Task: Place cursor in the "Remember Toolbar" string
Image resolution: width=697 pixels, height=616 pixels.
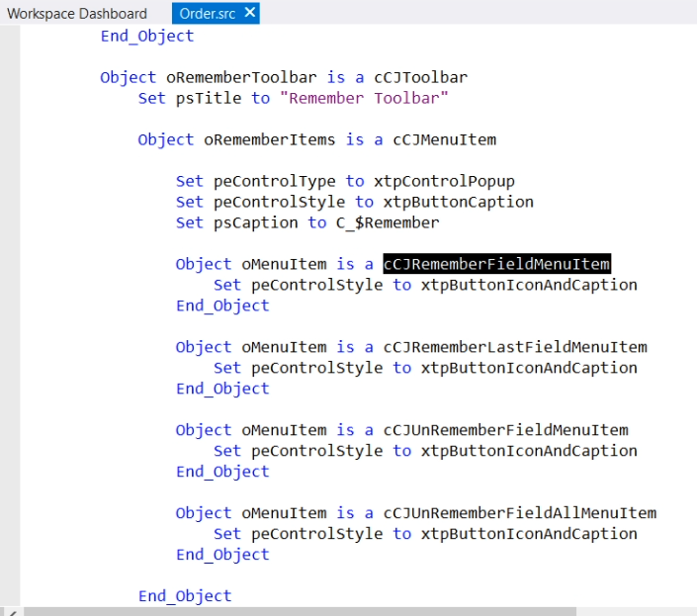Action: coord(364,98)
